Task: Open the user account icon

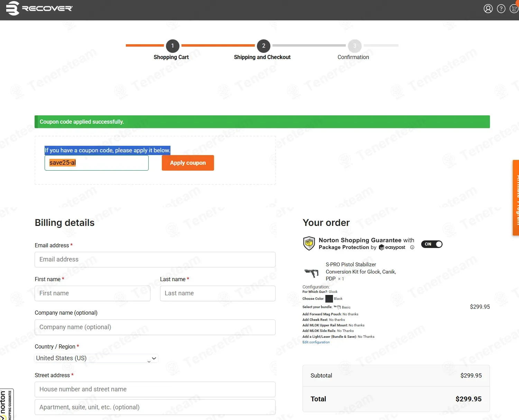Action: point(488,9)
